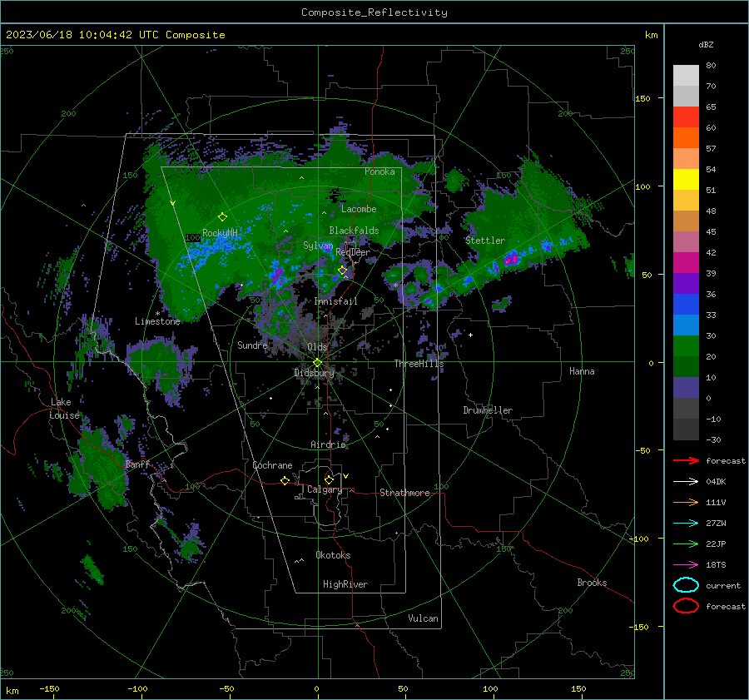Click the Blackfalds city label
749x700 pixels.
tap(354, 231)
